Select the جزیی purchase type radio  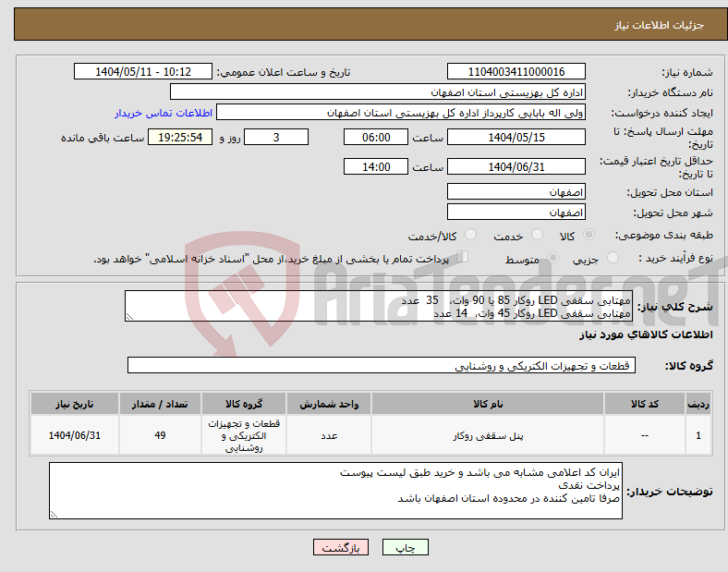tap(613, 257)
